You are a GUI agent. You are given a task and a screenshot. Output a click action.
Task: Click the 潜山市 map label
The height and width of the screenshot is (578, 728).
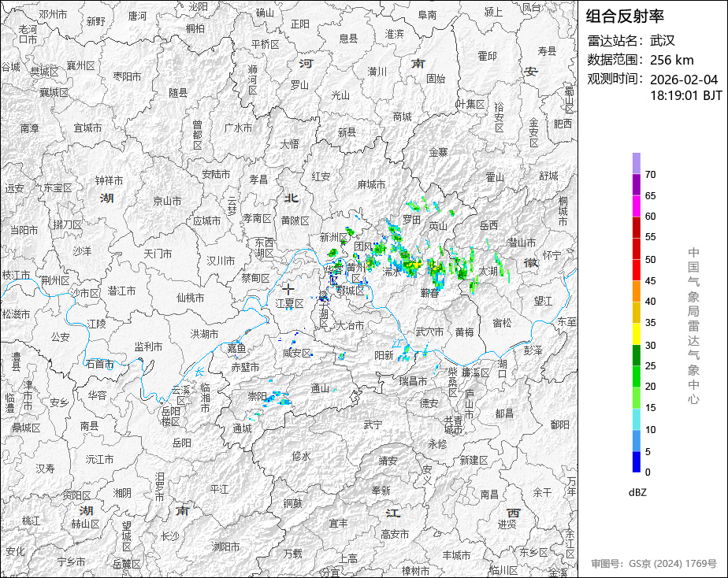(522, 243)
